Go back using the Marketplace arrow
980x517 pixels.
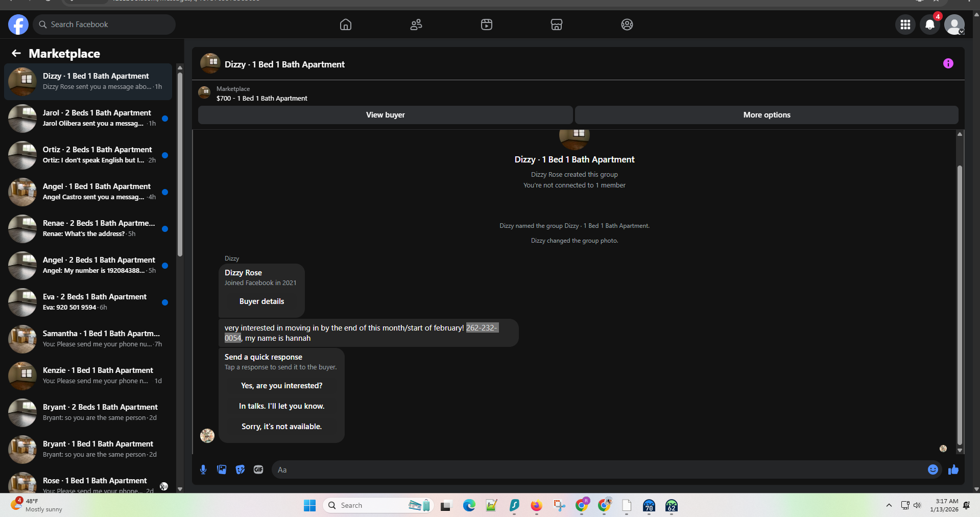click(x=16, y=53)
